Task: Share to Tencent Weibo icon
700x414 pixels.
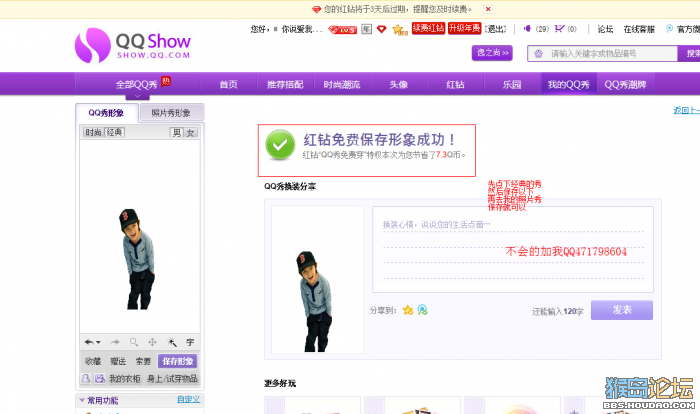Action: pos(422,310)
